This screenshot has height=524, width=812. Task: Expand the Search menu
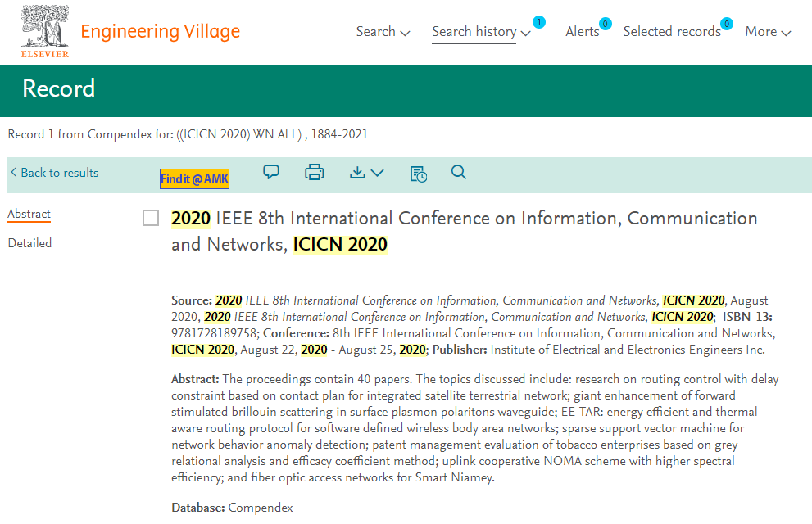[383, 32]
